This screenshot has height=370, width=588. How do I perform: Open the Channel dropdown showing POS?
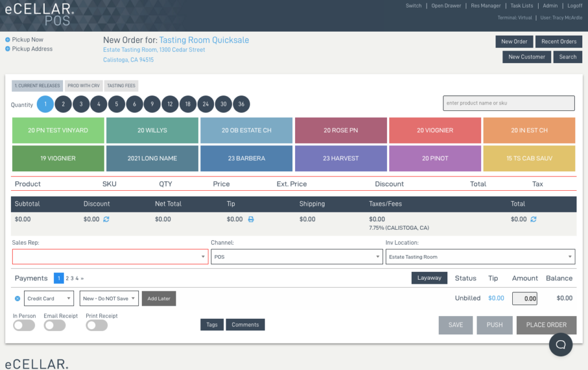click(296, 257)
